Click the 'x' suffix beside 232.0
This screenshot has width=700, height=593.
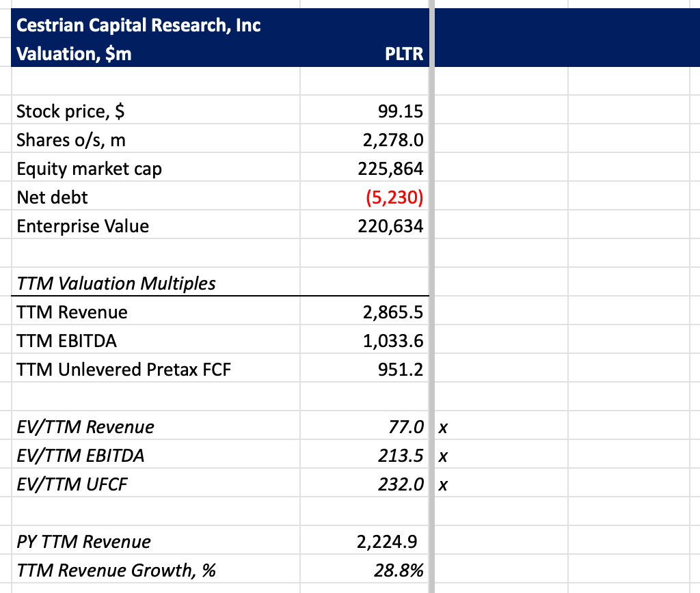tap(443, 485)
